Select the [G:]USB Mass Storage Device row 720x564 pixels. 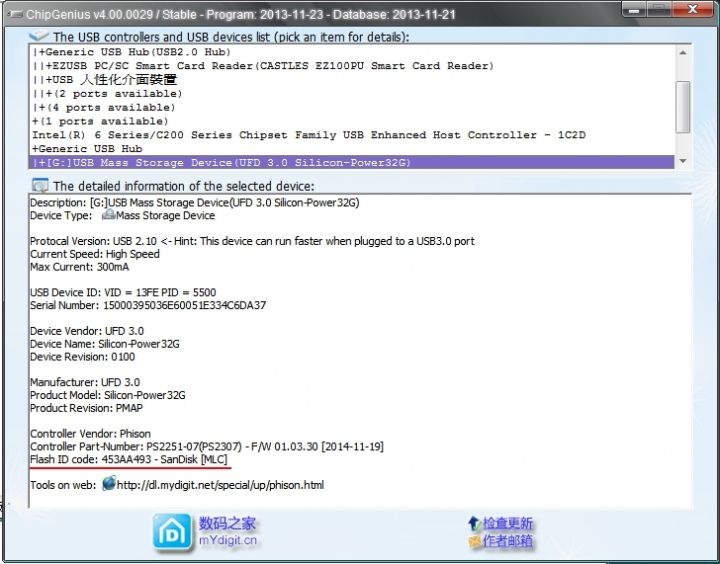(352, 162)
